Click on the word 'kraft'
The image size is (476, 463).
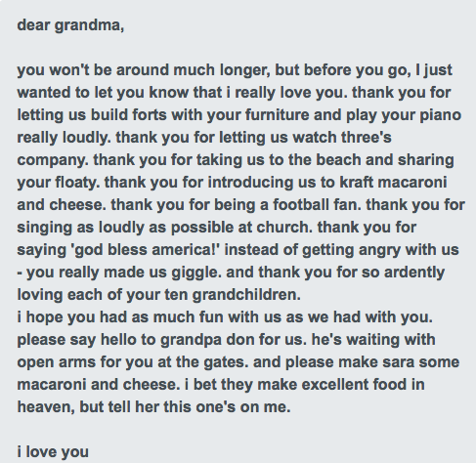tap(357, 183)
